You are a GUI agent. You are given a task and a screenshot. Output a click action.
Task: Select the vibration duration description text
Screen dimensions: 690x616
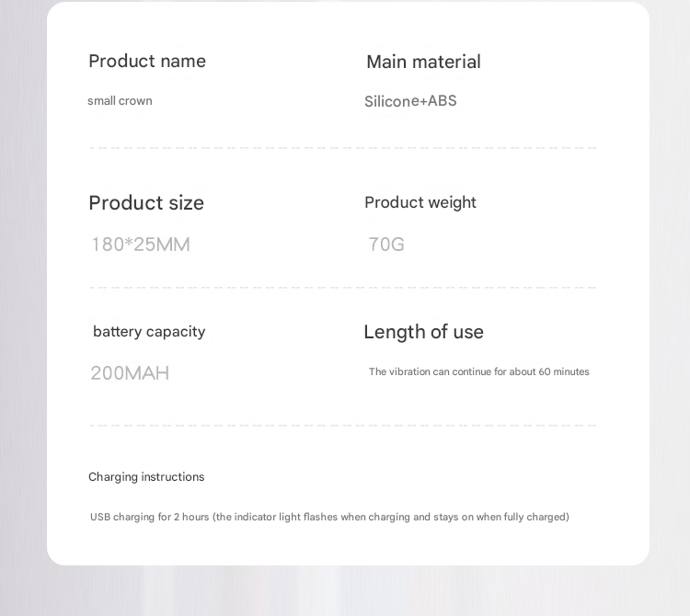point(478,372)
